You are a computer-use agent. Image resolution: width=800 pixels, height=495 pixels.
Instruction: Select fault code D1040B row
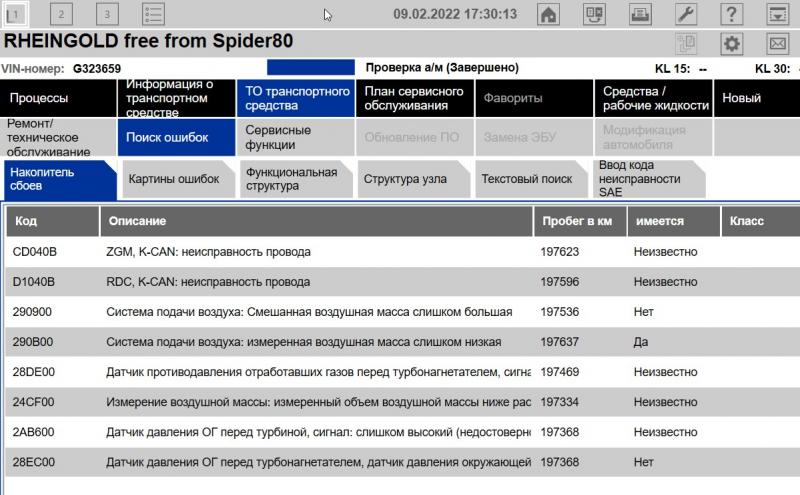tap(403, 282)
